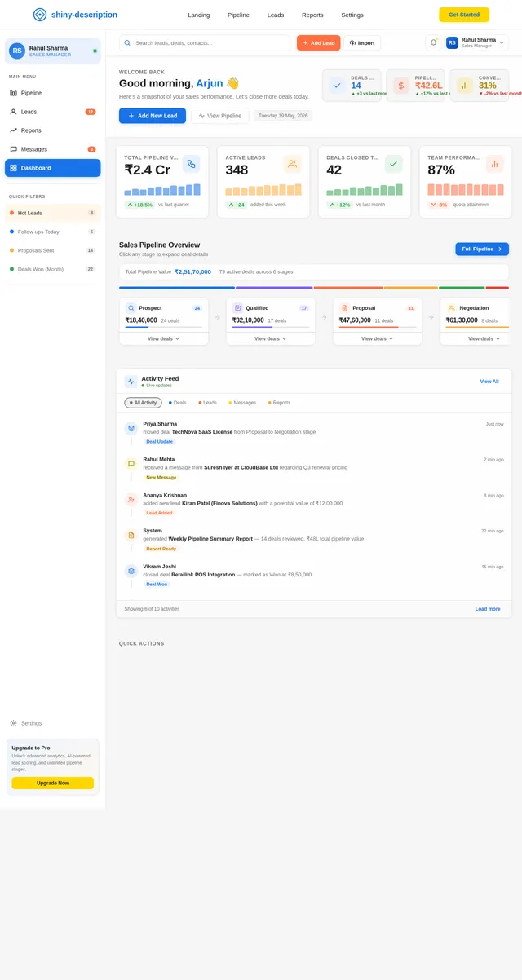Click the Pipeline dollar icon in header stats
The height and width of the screenshot is (980, 522).
point(401,86)
